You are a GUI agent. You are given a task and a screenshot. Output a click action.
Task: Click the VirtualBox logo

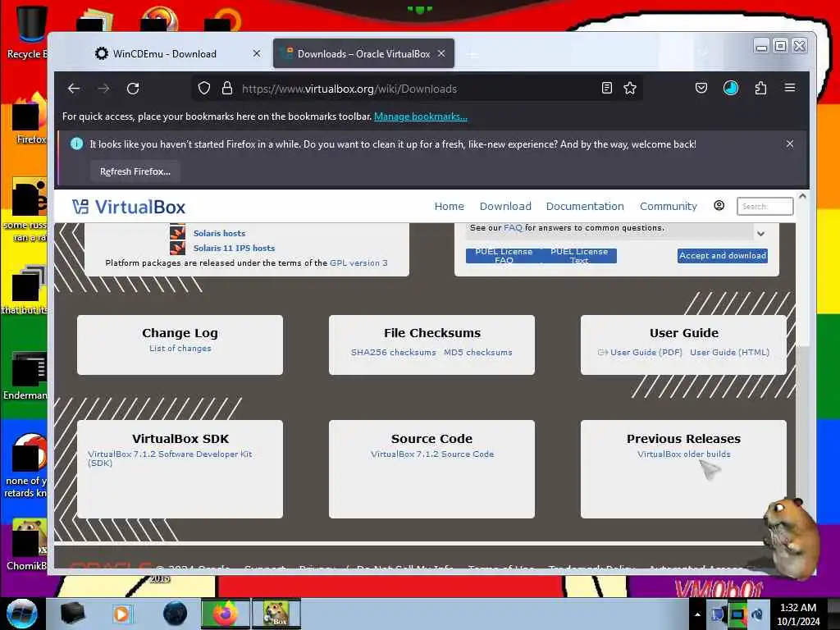coord(129,207)
